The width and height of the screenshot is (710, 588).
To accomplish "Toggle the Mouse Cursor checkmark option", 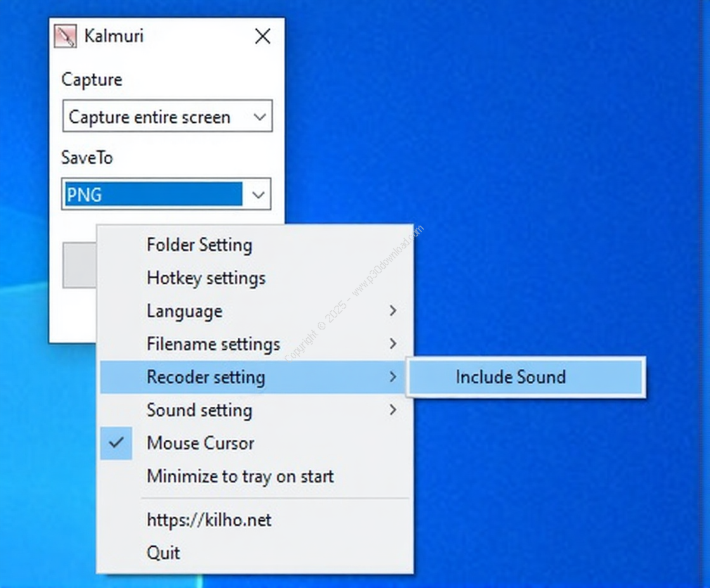I will tap(200, 443).
